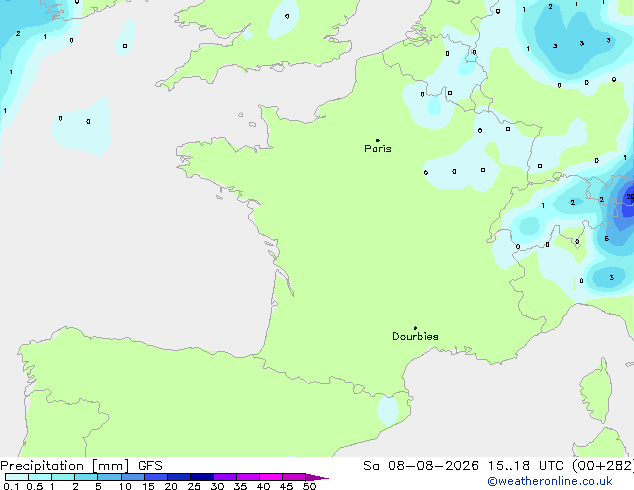Pick the 35–40 mm legend color swatch
The width and height of the screenshot is (634, 490).
[248, 477]
